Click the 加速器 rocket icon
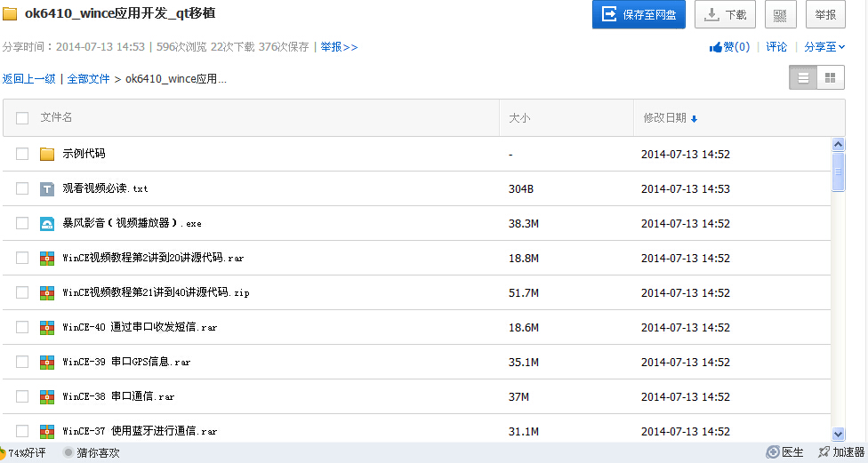 click(x=824, y=452)
